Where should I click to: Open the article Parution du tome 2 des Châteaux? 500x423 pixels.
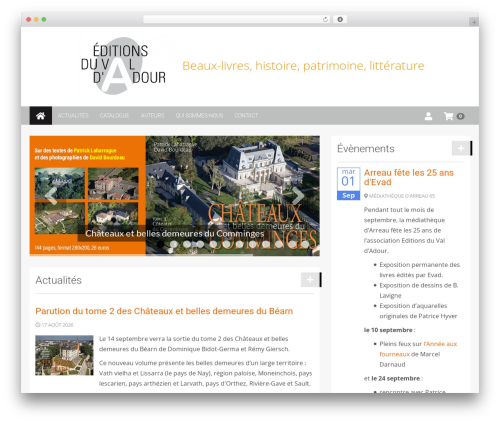[x=164, y=311]
